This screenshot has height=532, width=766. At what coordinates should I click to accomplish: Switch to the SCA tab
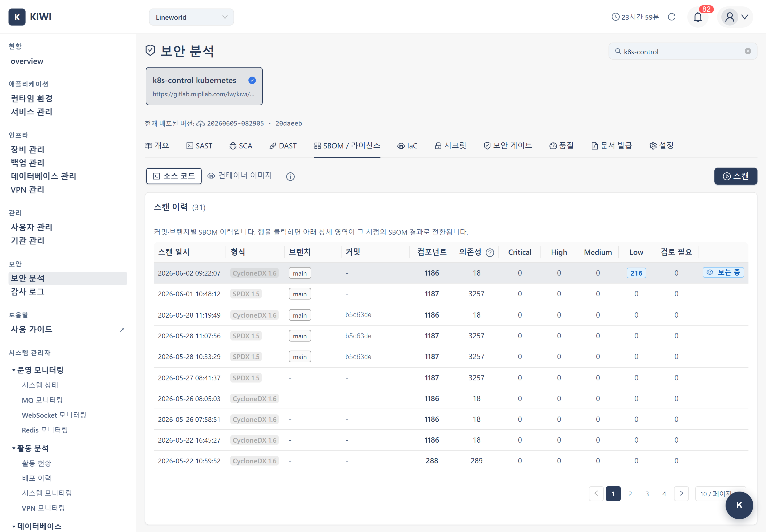[241, 146]
